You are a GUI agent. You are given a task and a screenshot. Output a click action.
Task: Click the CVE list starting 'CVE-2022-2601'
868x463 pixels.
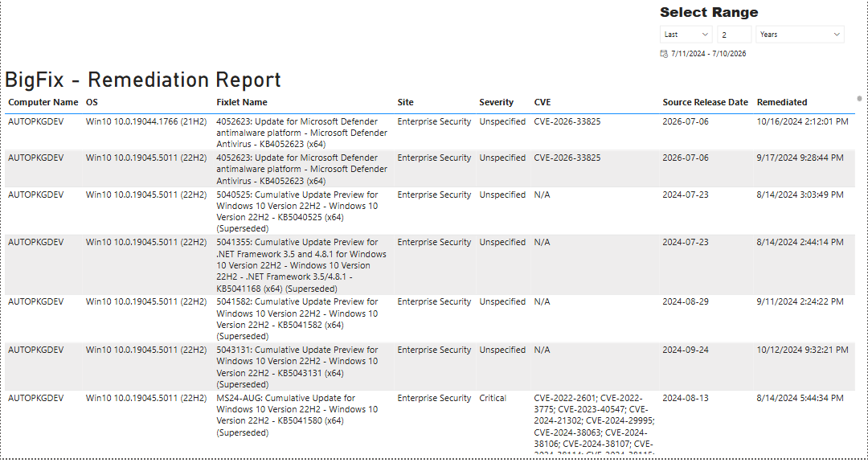594,424
